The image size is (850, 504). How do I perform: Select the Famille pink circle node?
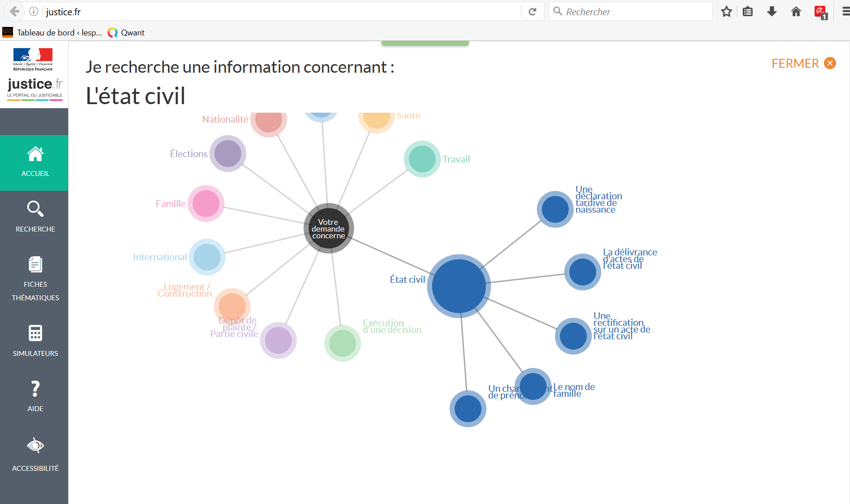[206, 203]
